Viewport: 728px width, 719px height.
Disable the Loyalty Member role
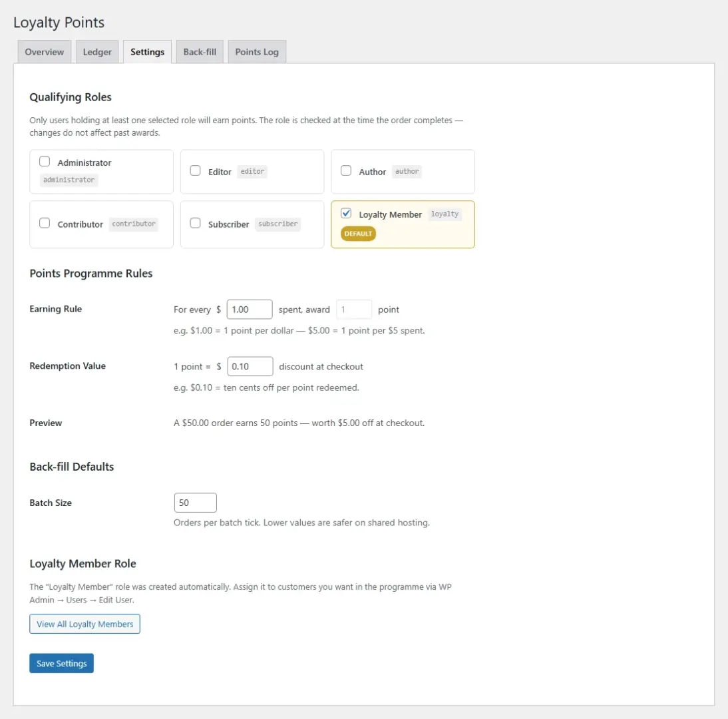346,213
